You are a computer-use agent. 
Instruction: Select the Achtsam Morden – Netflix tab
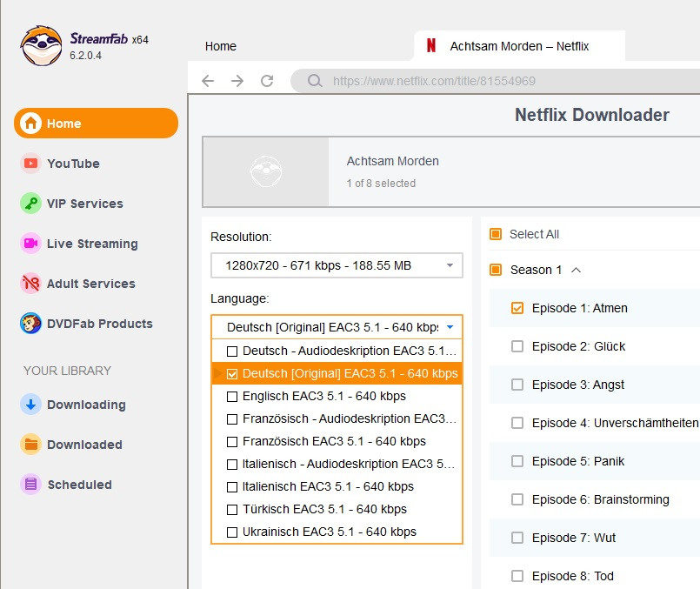[518, 46]
